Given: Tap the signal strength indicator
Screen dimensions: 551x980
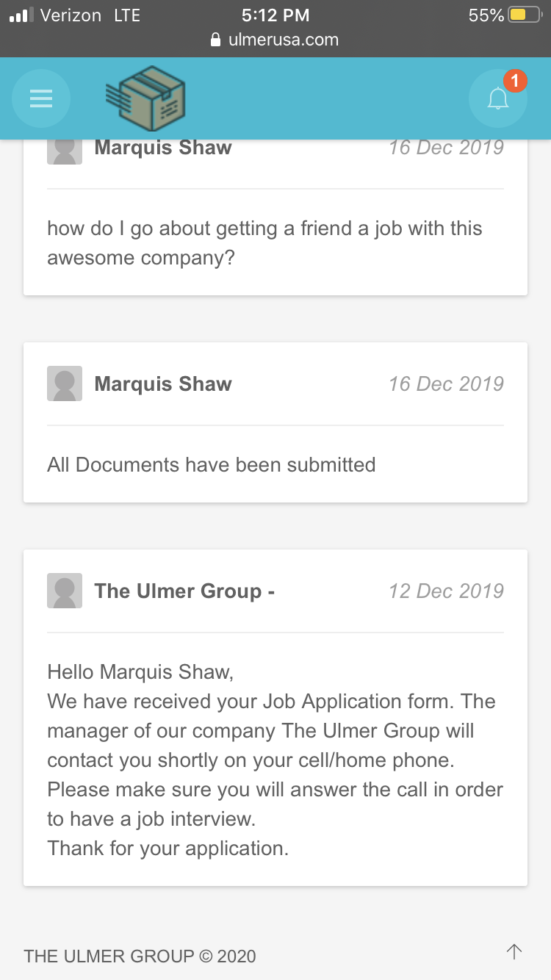Looking at the screenshot, I should point(21,15).
